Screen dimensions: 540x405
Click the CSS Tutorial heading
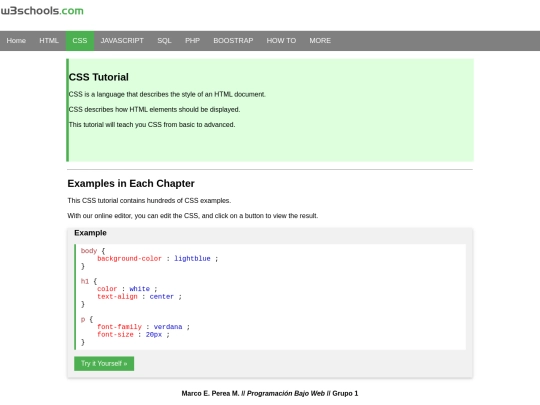pyautogui.click(x=98, y=77)
